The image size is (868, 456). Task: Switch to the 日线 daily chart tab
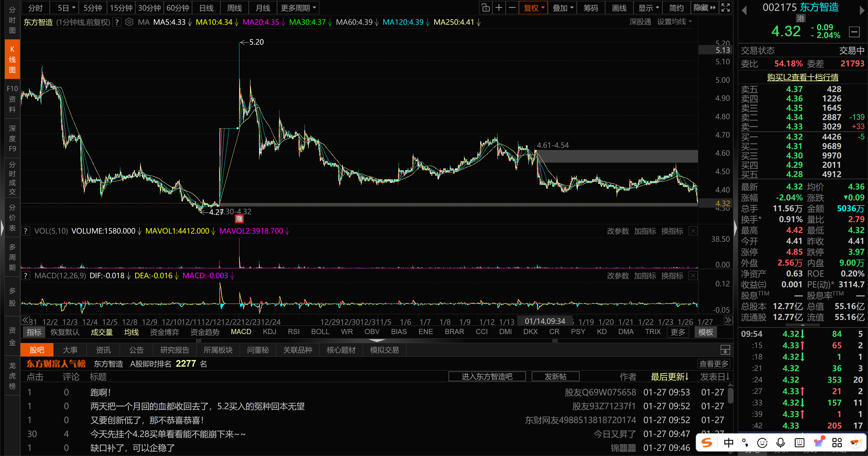click(x=206, y=8)
